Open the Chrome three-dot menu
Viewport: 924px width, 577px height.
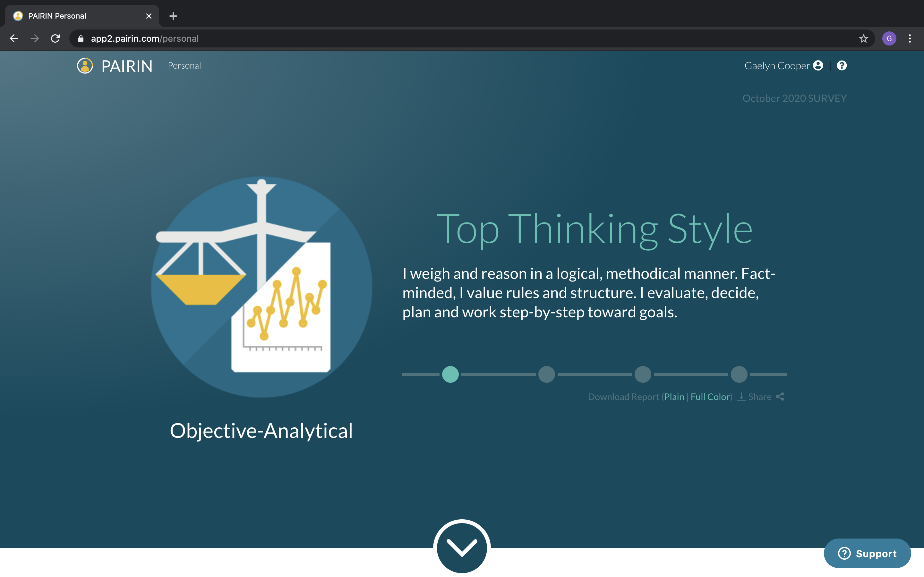(910, 38)
